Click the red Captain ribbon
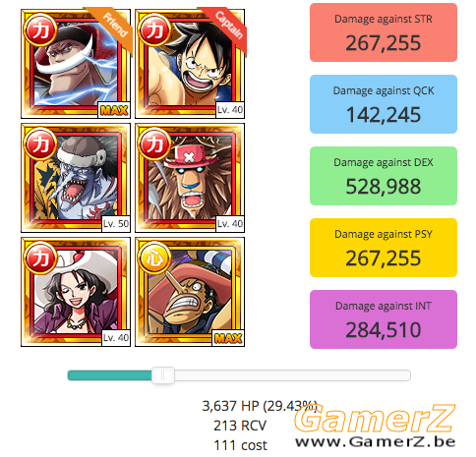 (226, 27)
